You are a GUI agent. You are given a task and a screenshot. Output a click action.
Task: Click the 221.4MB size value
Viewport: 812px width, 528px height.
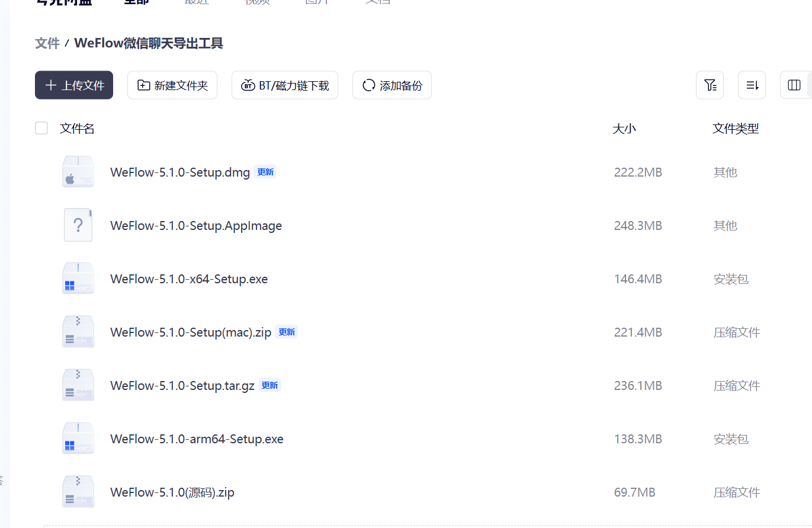[638, 332]
